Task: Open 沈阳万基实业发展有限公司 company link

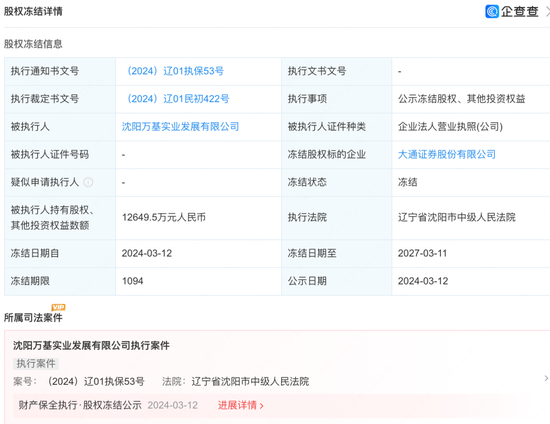Action: (180, 127)
